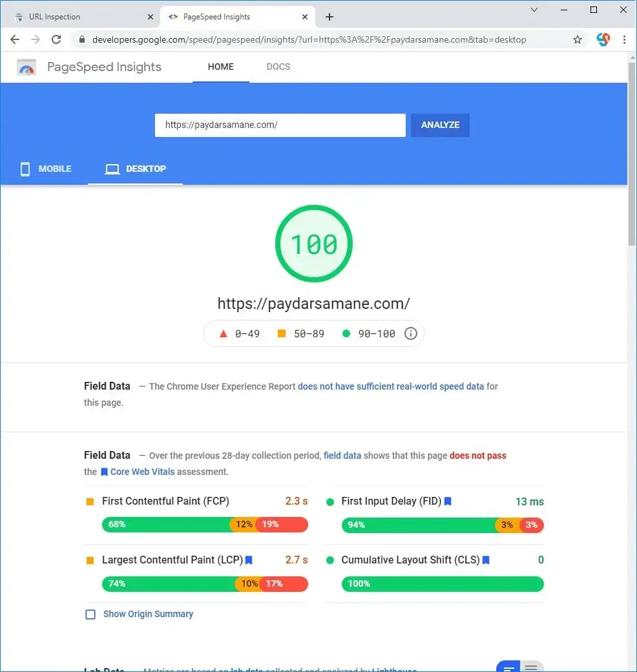Click the orange square 50–89 legend marker

(x=282, y=333)
